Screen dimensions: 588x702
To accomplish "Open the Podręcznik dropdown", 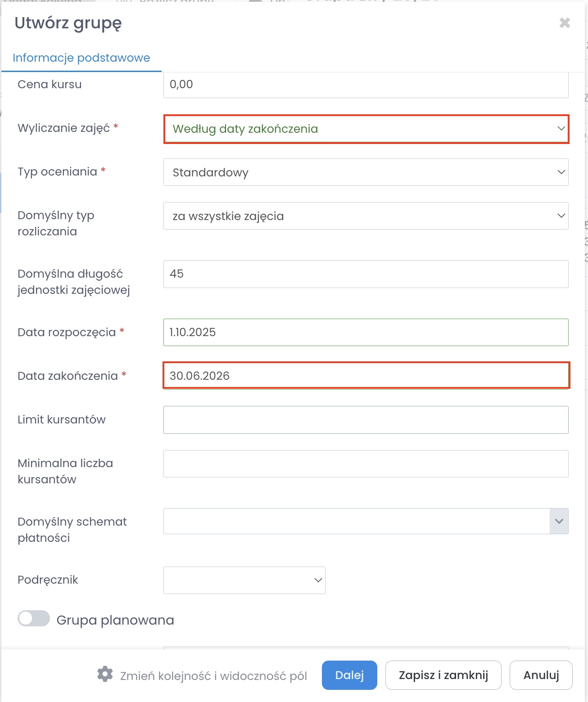I will [244, 580].
